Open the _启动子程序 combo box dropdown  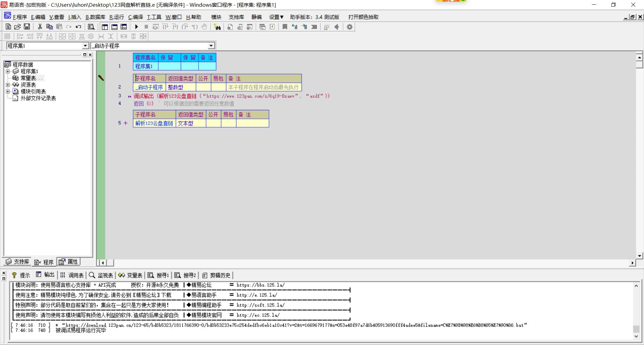[211, 46]
